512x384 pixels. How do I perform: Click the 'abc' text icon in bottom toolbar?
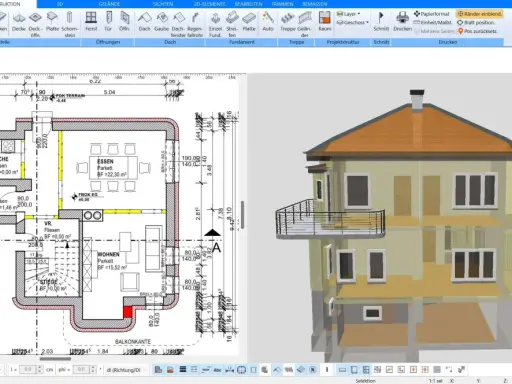tap(217, 370)
